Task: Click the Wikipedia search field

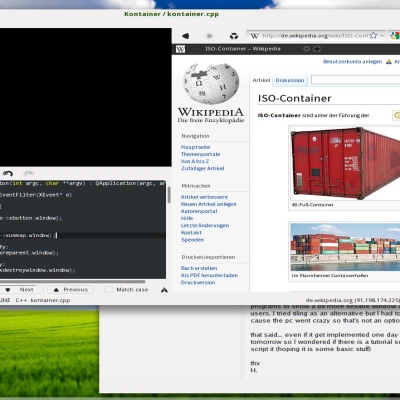Action: [355, 80]
